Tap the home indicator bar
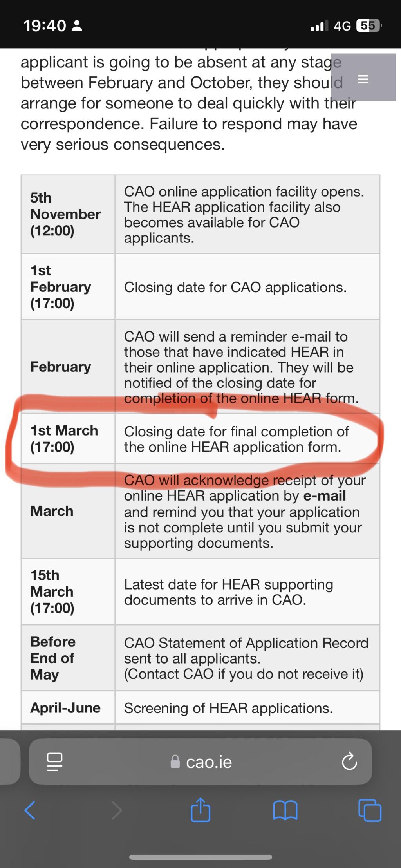The height and width of the screenshot is (868, 401). [200, 857]
